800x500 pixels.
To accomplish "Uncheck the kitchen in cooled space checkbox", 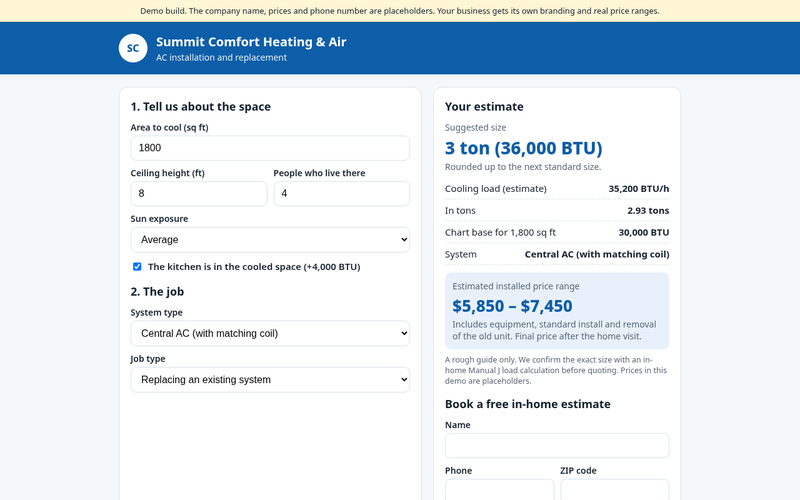I will tap(137, 266).
